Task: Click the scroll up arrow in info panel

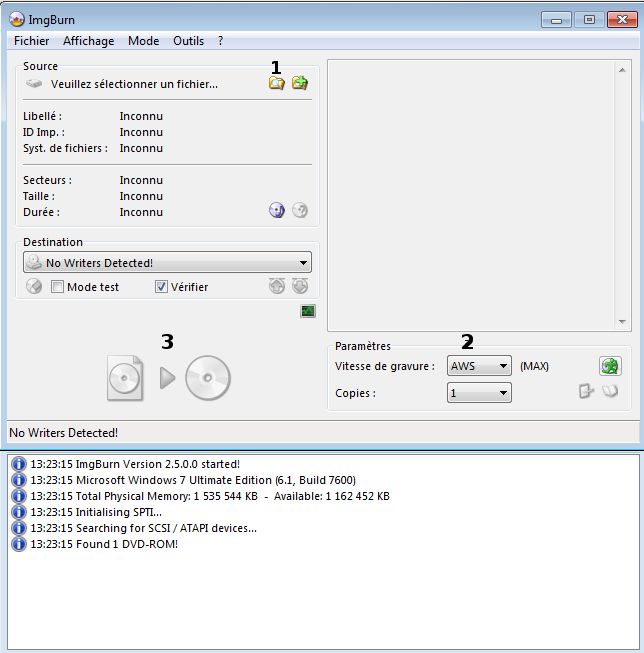Action: pyautogui.click(x=622, y=70)
